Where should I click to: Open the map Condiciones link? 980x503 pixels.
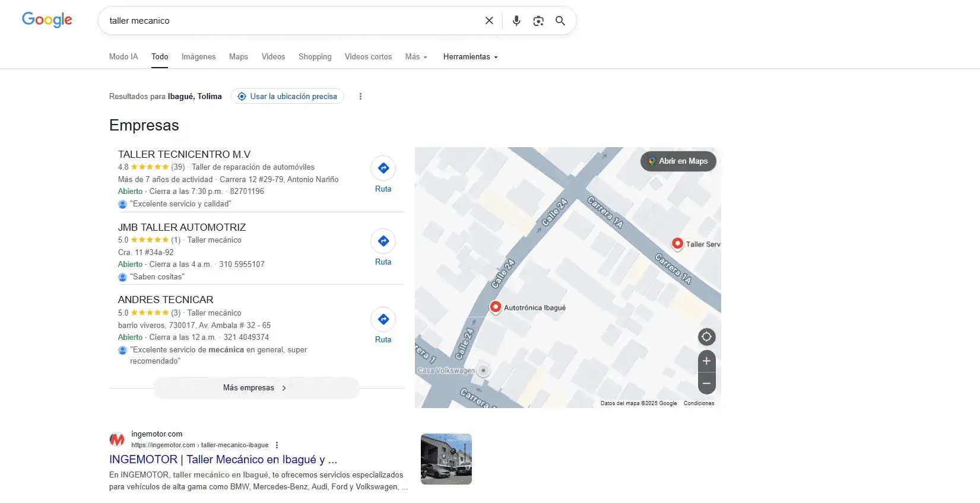click(x=699, y=403)
